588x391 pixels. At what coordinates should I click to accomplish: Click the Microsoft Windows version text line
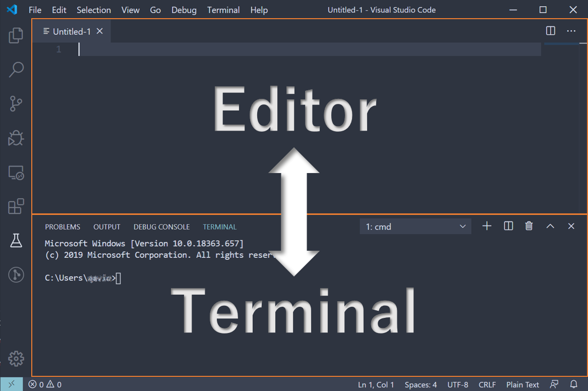(144, 244)
